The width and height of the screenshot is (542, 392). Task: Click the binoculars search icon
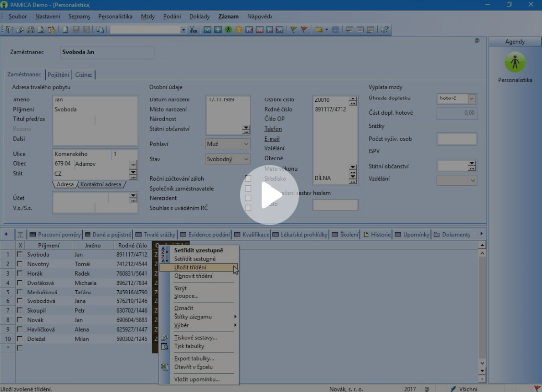pos(193,30)
